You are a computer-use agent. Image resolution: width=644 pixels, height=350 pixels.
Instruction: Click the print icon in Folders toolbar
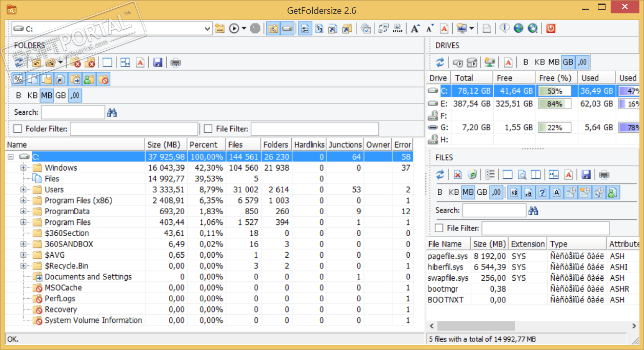coord(175,63)
